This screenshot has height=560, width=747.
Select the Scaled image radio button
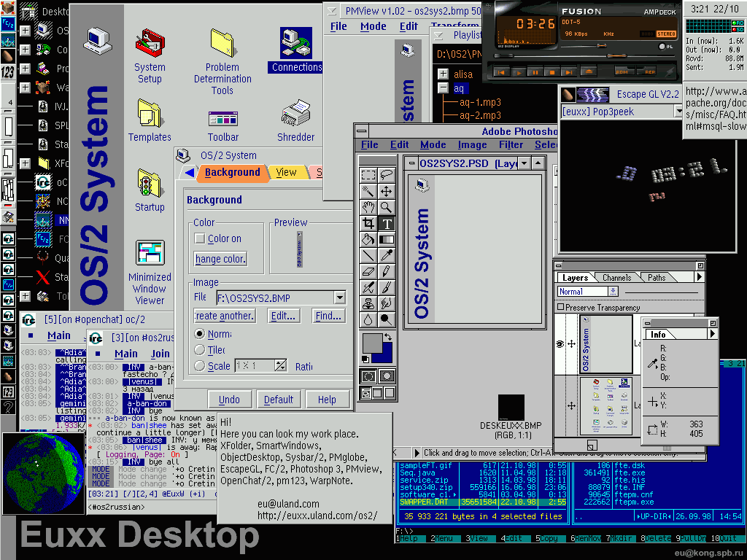(200, 366)
